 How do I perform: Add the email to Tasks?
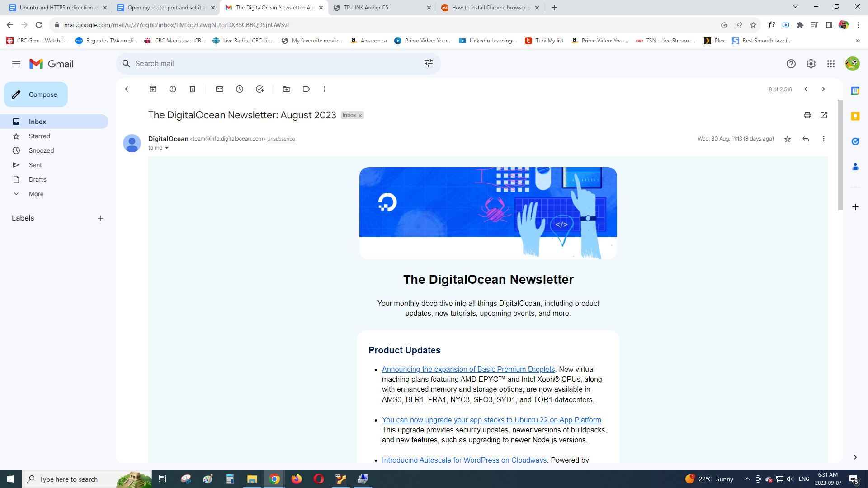pyautogui.click(x=259, y=89)
